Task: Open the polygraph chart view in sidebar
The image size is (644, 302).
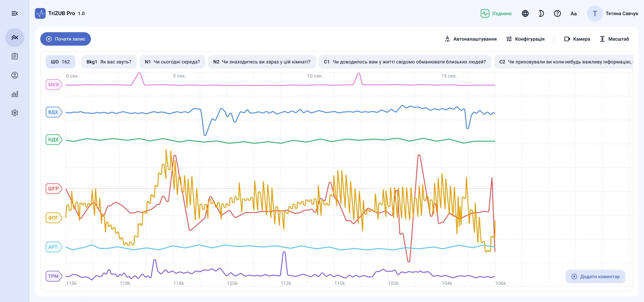Action: point(15,38)
